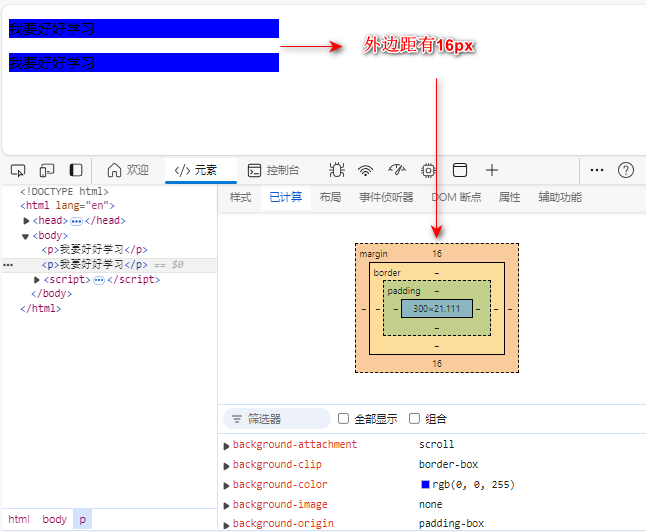
Task: Click the first blue paragraph on page
Action: click(144, 29)
